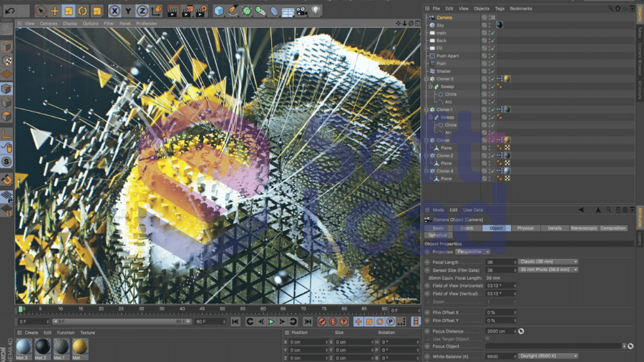Viewport: 644px width, 362px height.
Task: Collapse Cloner.1 hierarchy
Action: coord(426,109)
